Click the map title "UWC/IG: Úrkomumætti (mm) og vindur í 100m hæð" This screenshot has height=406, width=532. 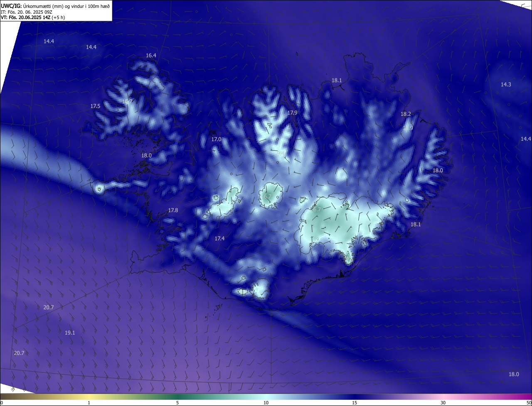(x=55, y=6)
